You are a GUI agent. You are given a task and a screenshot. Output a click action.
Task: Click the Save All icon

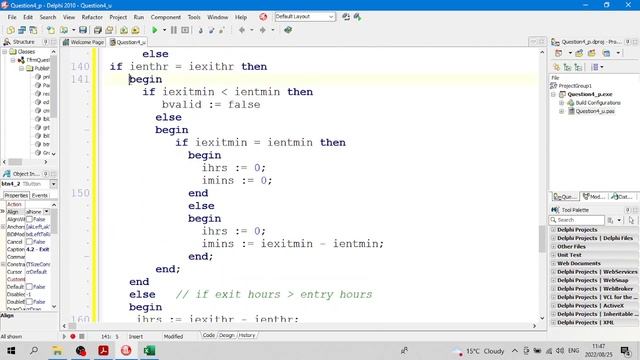coord(98,30)
